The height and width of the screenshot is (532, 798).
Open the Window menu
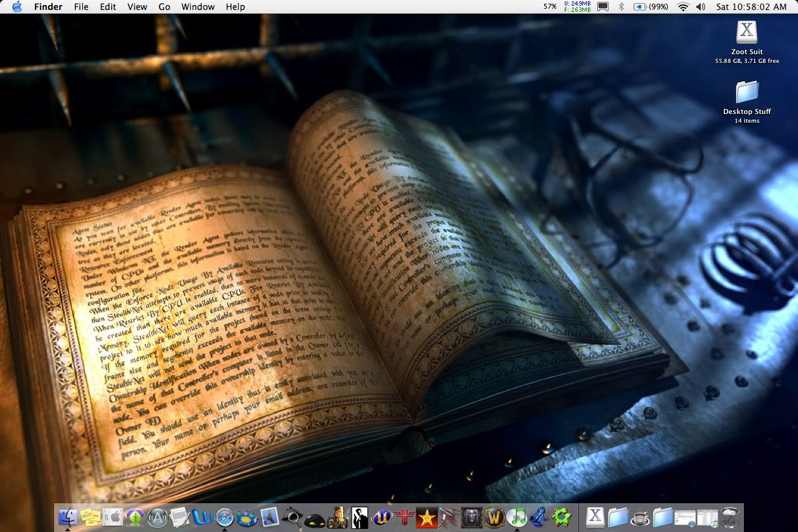click(198, 7)
